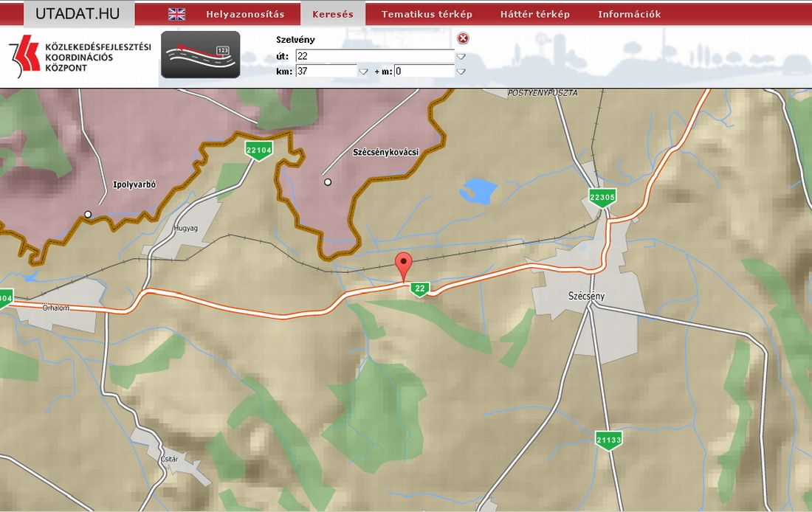
Task: Expand the + m offset dropdown
Action: [461, 72]
